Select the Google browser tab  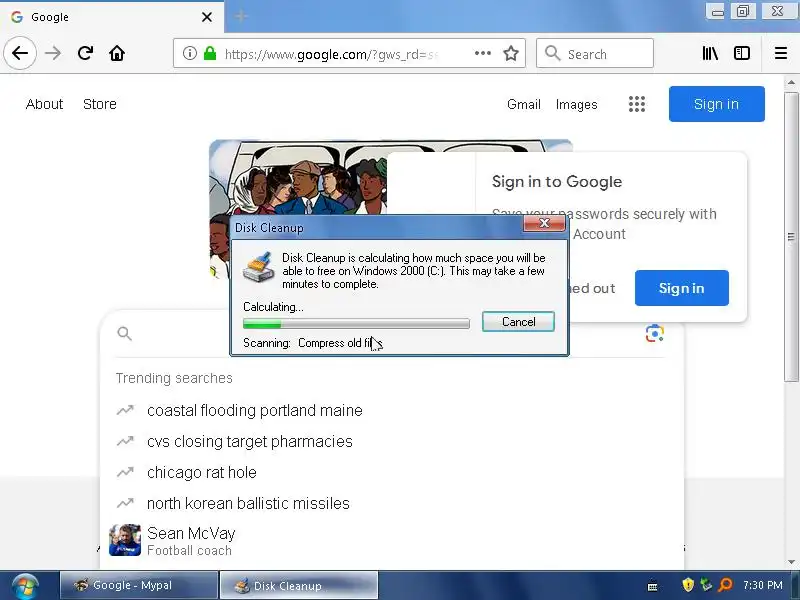[x=112, y=17]
